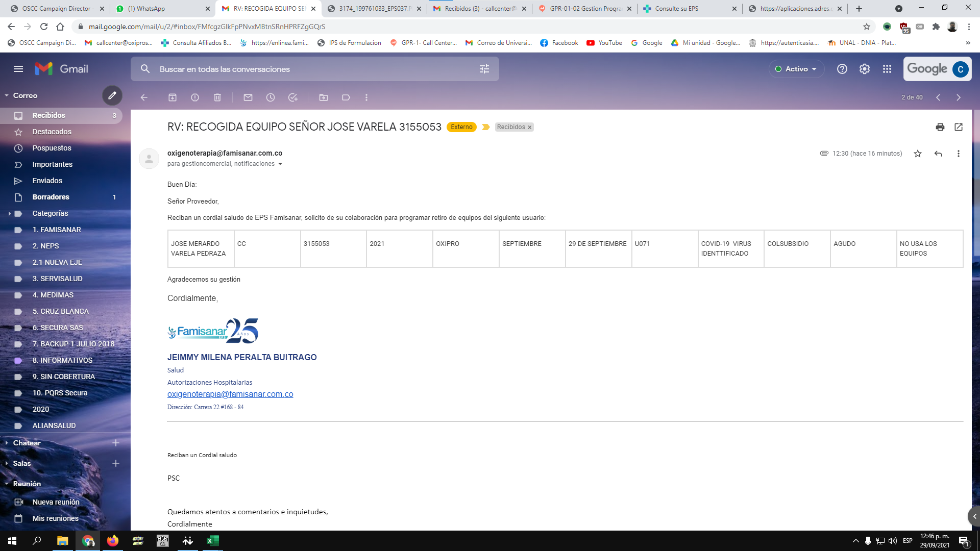The width and height of the screenshot is (980, 551).
Task: Switch to Consulte su EPS tab
Action: click(689, 9)
